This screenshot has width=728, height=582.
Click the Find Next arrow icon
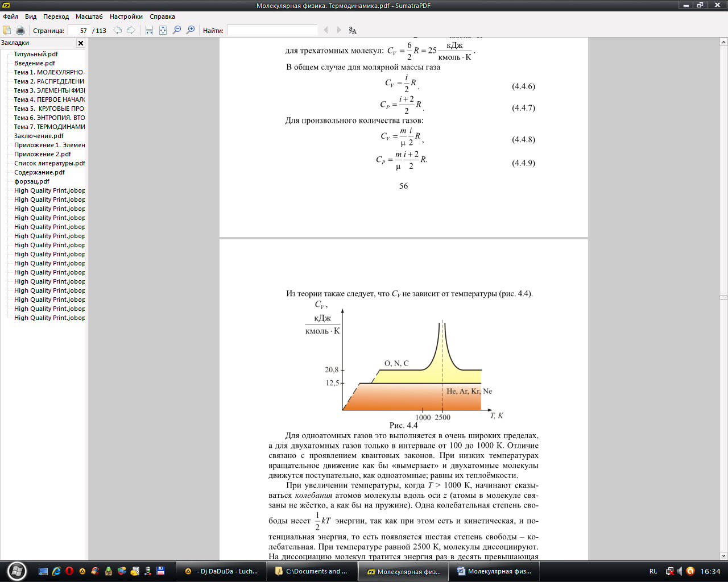(339, 30)
